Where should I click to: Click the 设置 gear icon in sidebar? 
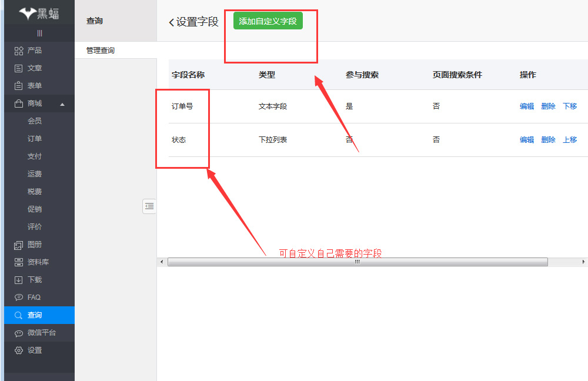[19, 350]
